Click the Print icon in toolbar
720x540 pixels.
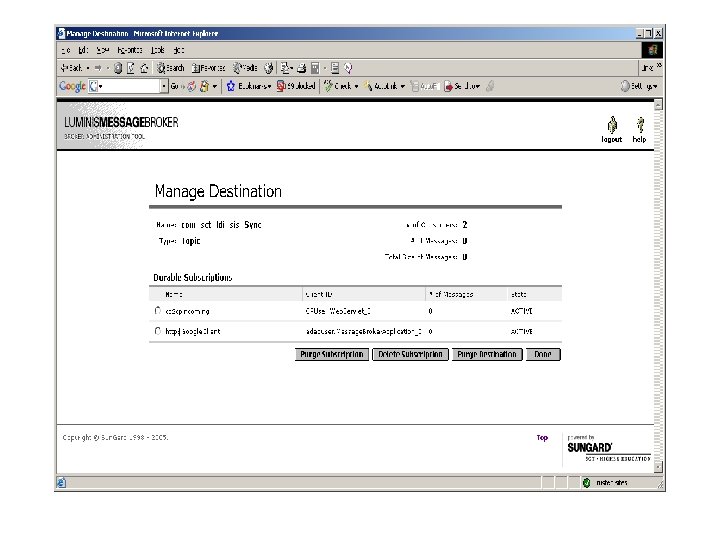pos(301,68)
